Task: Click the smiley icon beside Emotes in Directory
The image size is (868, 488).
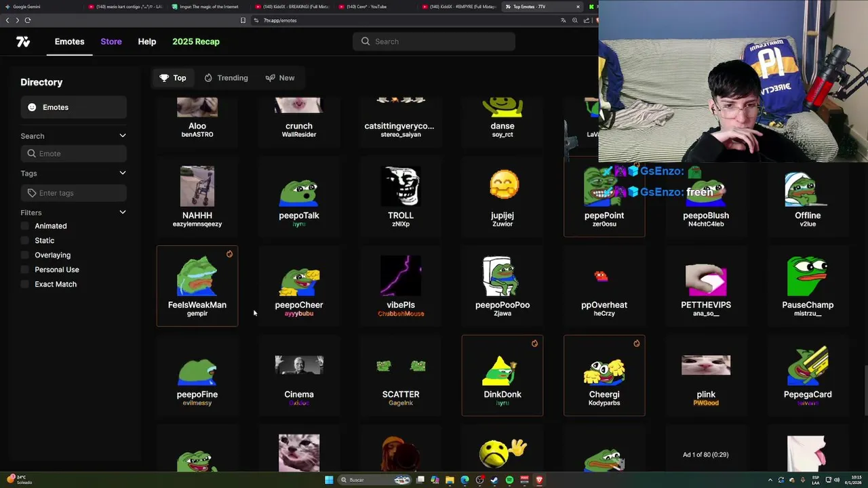Action: 32,107
